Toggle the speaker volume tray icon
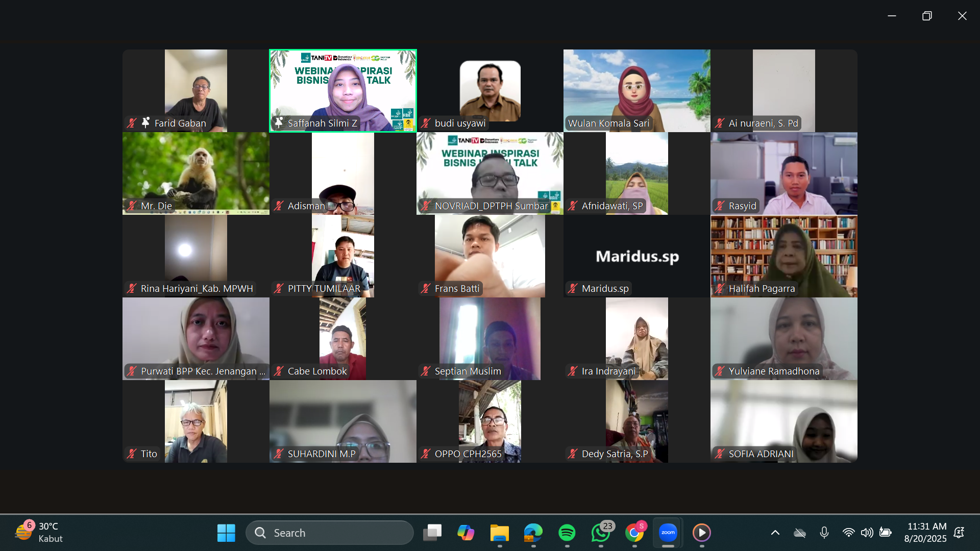 (x=867, y=533)
